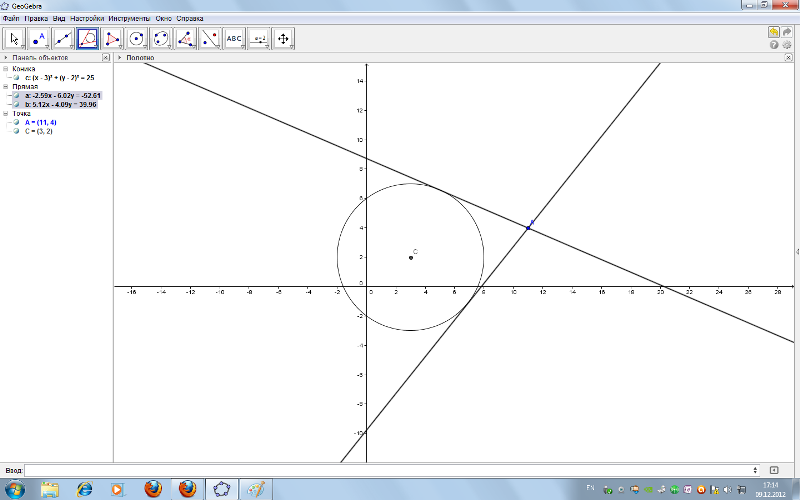Switch to Paint taskbar button
This screenshot has height=500, width=800.
[x=256, y=489]
